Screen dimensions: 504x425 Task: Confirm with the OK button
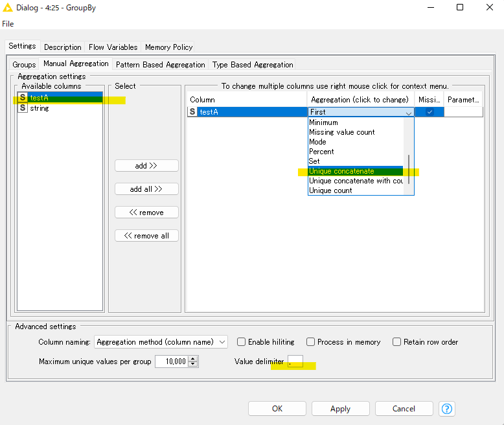click(x=277, y=409)
